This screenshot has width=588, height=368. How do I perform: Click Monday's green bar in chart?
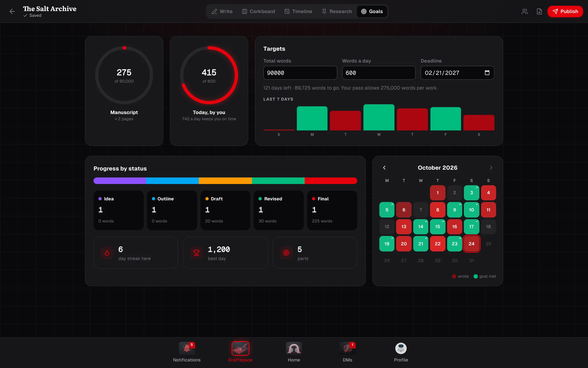pos(312,118)
